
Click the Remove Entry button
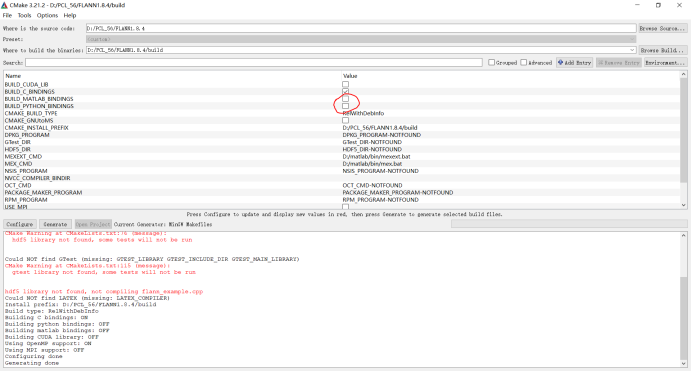(619, 63)
